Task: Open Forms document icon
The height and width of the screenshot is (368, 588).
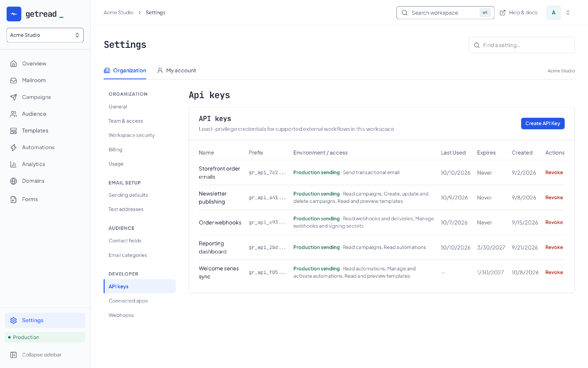Action: click(13, 199)
